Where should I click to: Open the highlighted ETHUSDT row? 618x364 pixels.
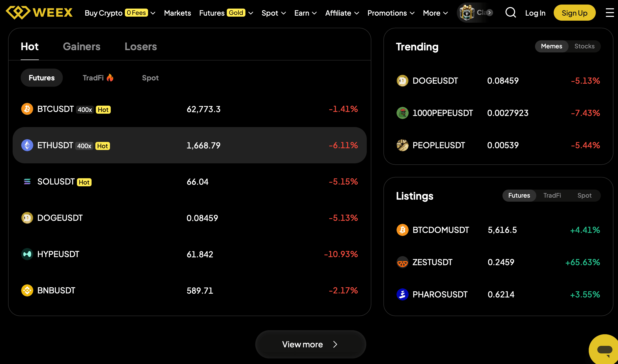tap(190, 145)
